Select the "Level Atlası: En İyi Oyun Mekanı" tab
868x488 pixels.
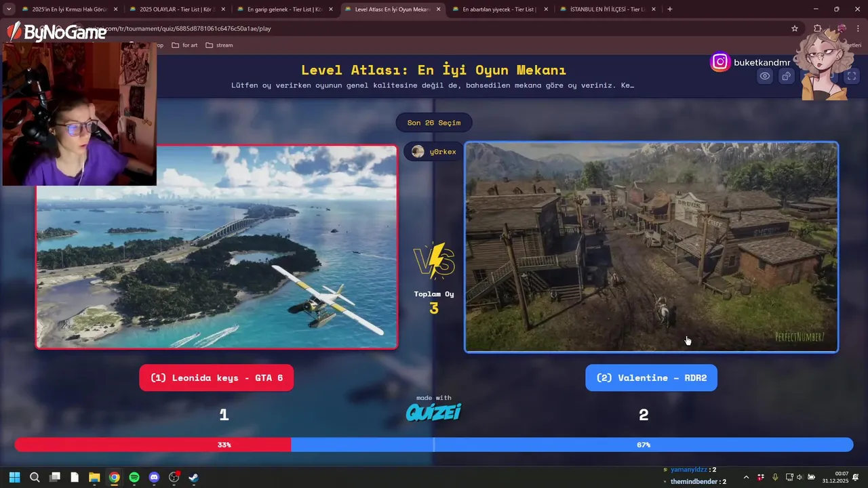click(392, 9)
